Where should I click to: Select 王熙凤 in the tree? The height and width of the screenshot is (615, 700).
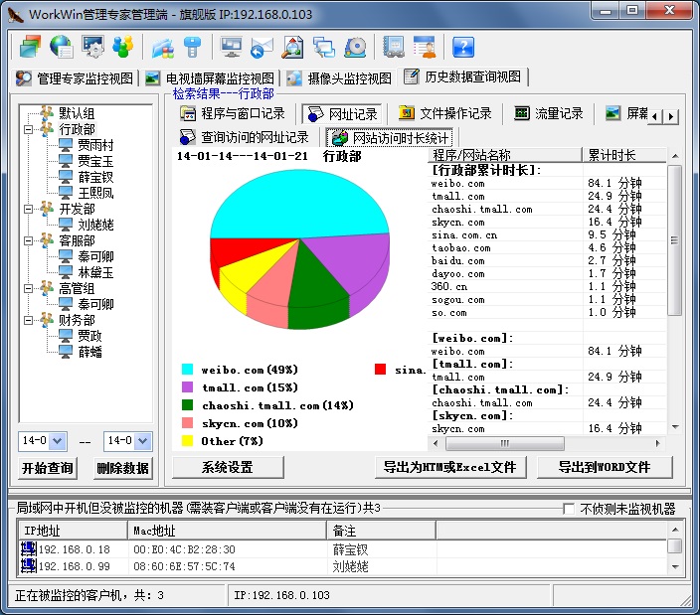pos(95,193)
